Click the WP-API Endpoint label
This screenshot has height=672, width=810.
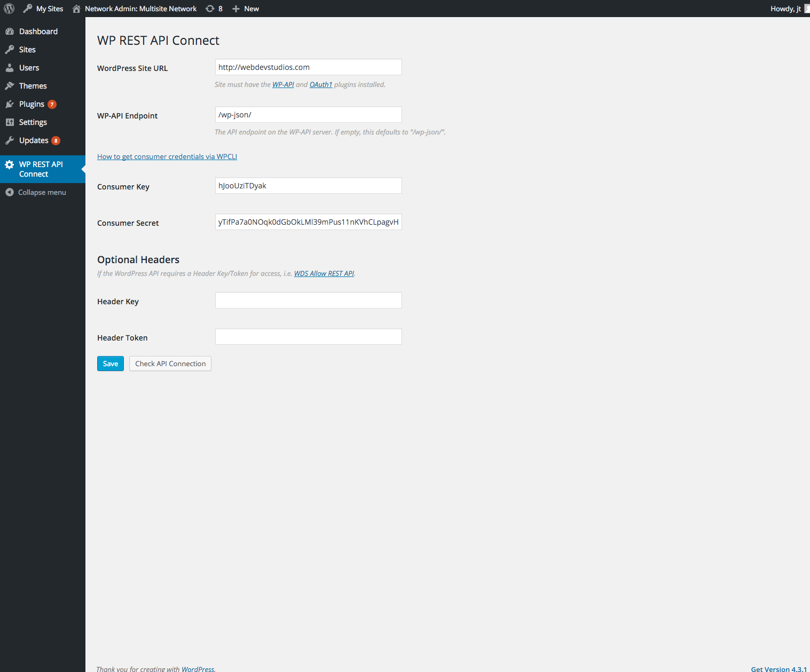pos(128,116)
